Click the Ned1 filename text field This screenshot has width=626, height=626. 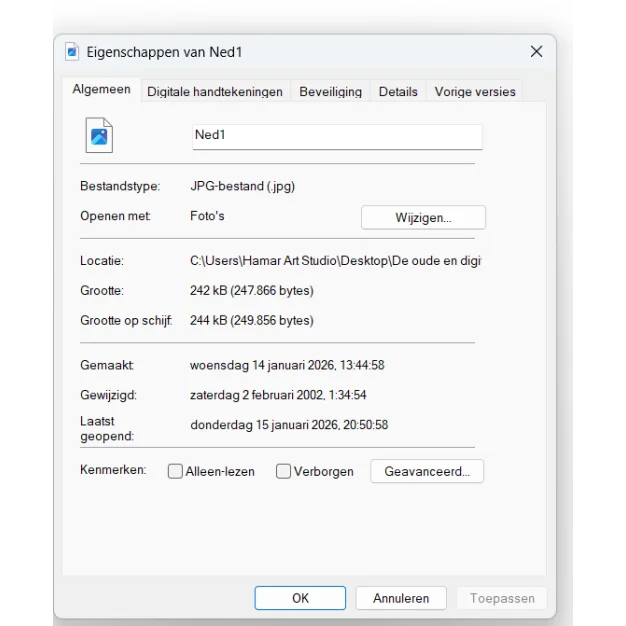(x=337, y=136)
